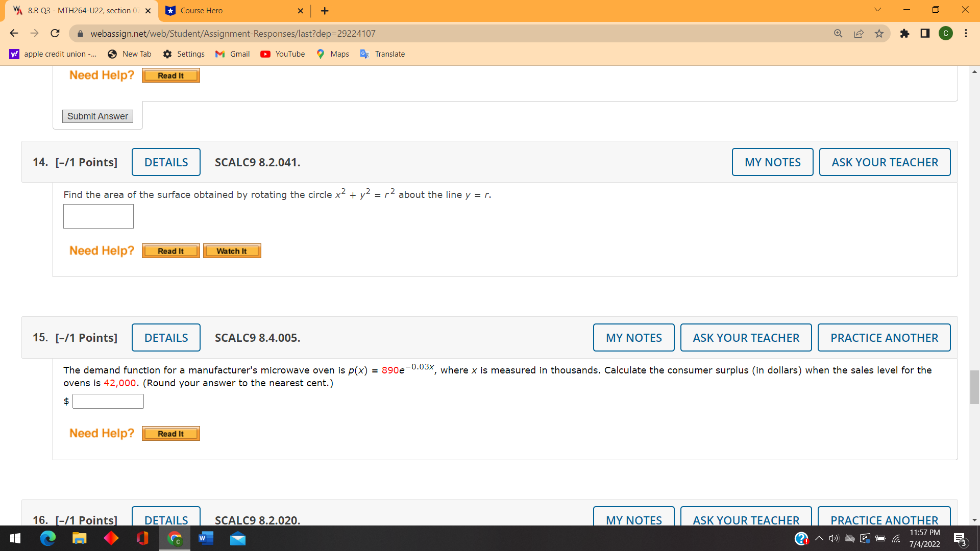980x551 pixels.
Task: Open PRACTICE ANOTHER for question 15
Action: tap(884, 338)
